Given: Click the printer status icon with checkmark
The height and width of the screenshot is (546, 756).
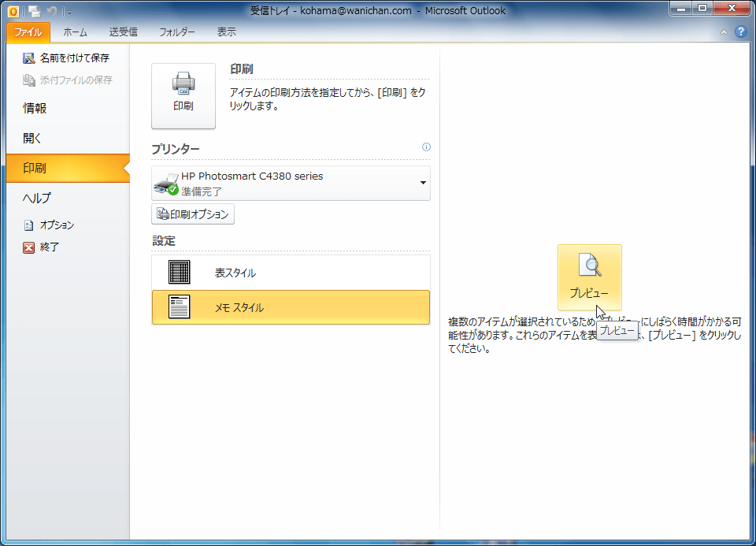Looking at the screenshot, I should coord(166,184).
